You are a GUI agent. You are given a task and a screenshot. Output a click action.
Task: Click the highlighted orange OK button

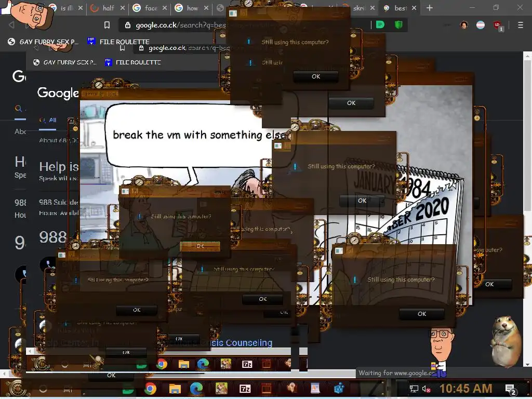200,246
